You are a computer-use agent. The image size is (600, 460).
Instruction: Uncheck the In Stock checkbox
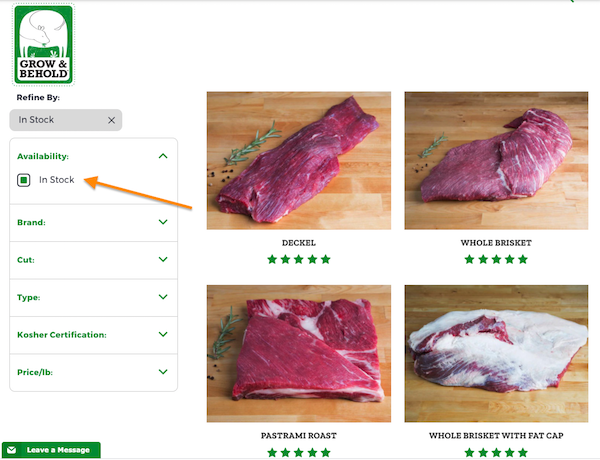point(24,180)
